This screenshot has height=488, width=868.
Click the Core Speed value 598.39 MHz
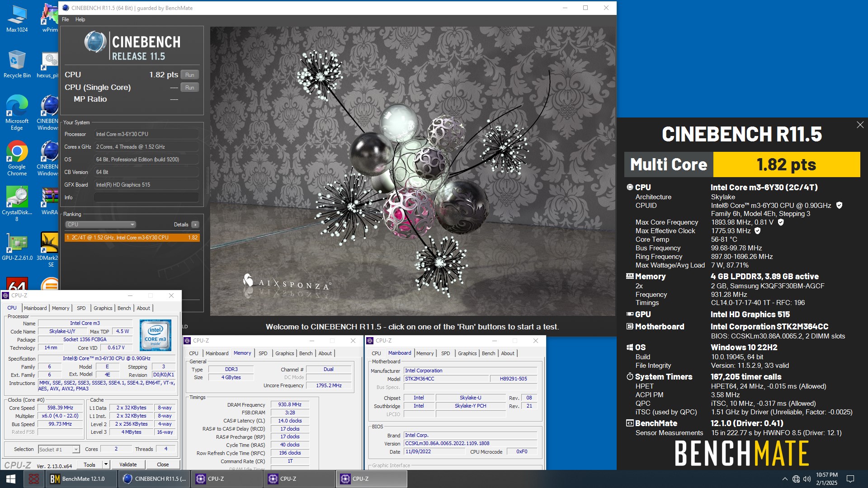pos(60,408)
